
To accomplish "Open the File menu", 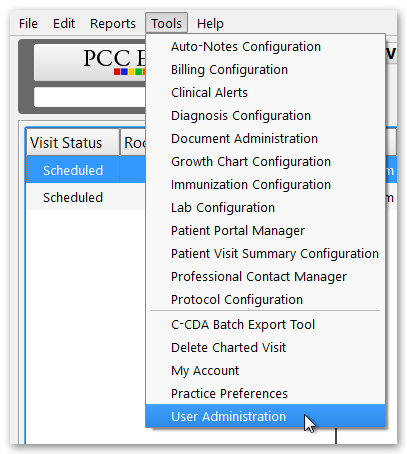I will (x=28, y=24).
